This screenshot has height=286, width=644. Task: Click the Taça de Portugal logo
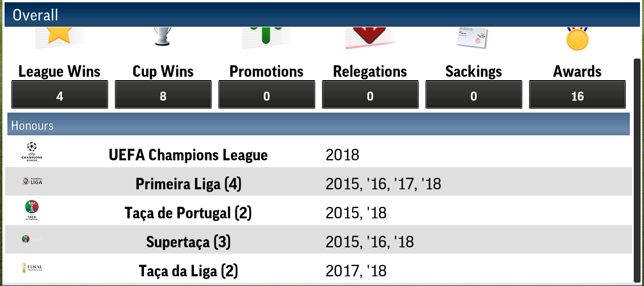[32, 210]
